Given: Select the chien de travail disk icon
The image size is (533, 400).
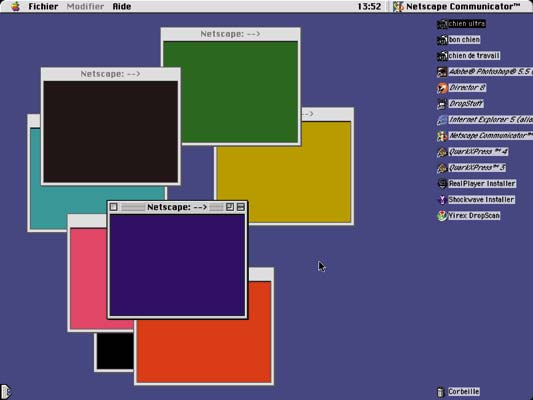Looking at the screenshot, I should pyautogui.click(x=442, y=56).
